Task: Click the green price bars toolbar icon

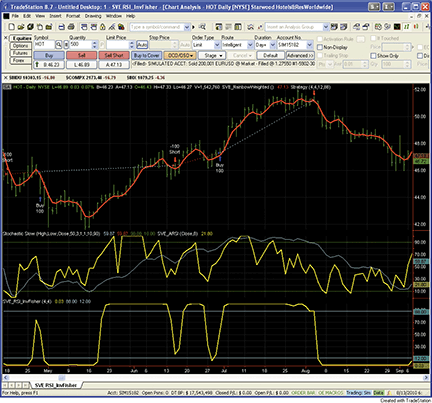Action: [x=407, y=27]
